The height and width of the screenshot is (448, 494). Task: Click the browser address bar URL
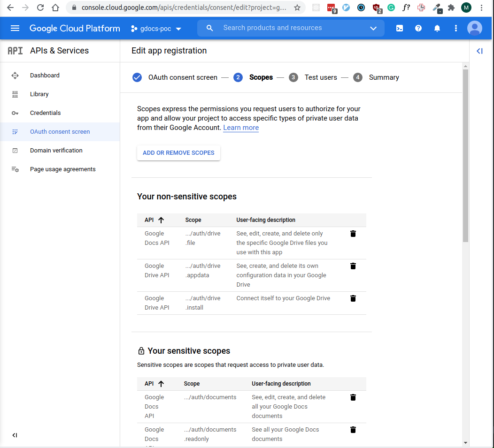coord(184,8)
